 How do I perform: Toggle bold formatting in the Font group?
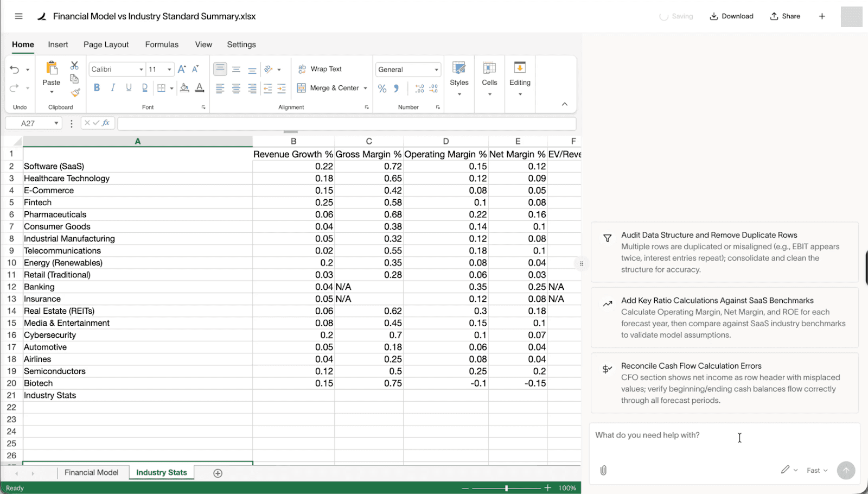click(96, 87)
